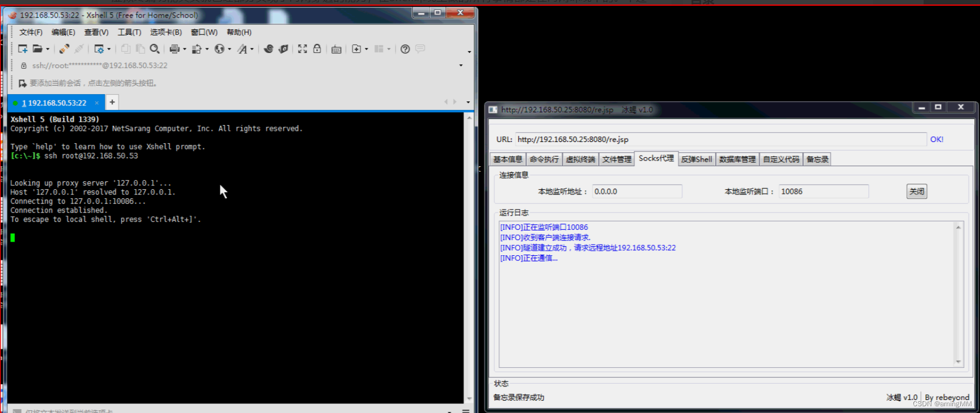Expand the Font dropdown arrow
Screen dimensions: 980x413
(252, 49)
